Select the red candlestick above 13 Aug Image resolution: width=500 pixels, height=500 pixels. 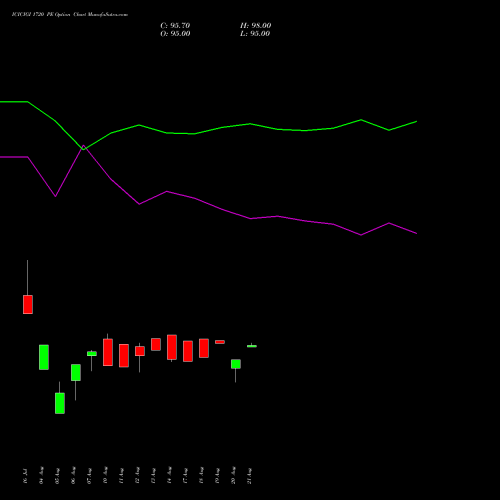point(156,344)
